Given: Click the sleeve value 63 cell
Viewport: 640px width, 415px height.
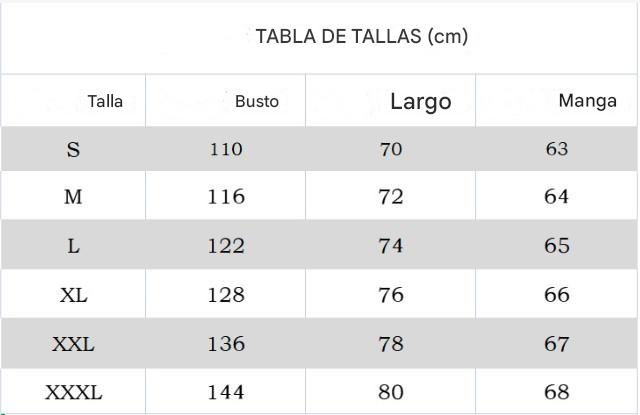Looking at the screenshot, I should click(557, 150).
